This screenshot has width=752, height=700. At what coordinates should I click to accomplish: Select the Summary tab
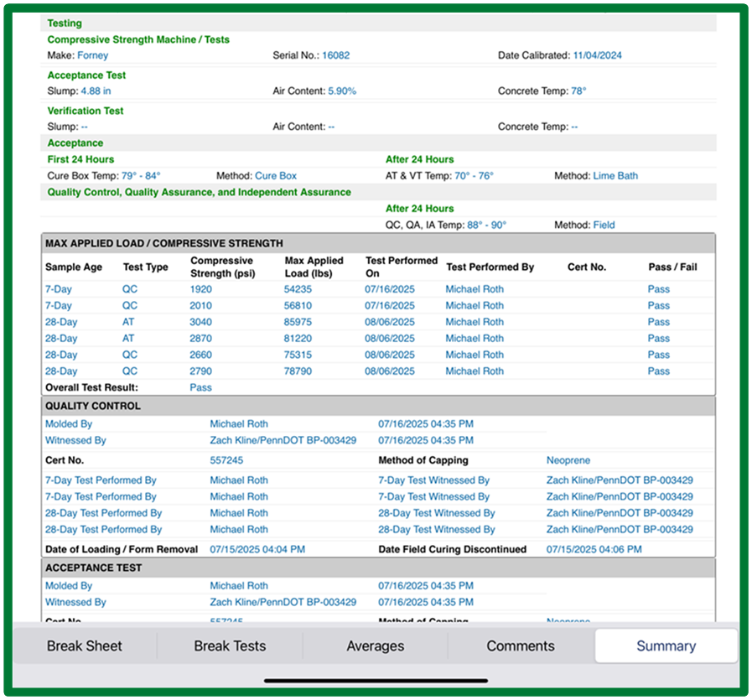point(666,646)
